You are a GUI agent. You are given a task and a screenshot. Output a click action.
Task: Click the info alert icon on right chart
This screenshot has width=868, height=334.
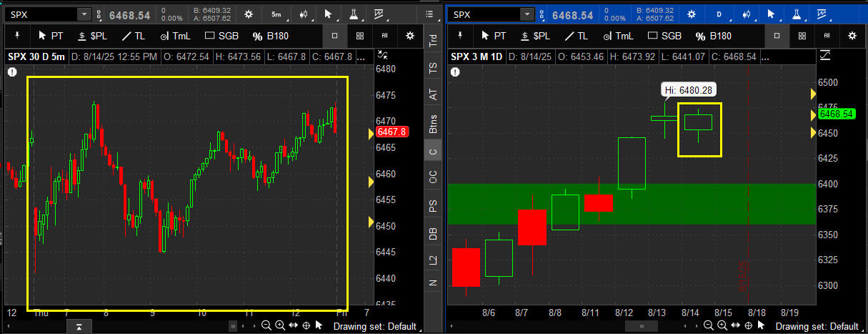(x=454, y=71)
